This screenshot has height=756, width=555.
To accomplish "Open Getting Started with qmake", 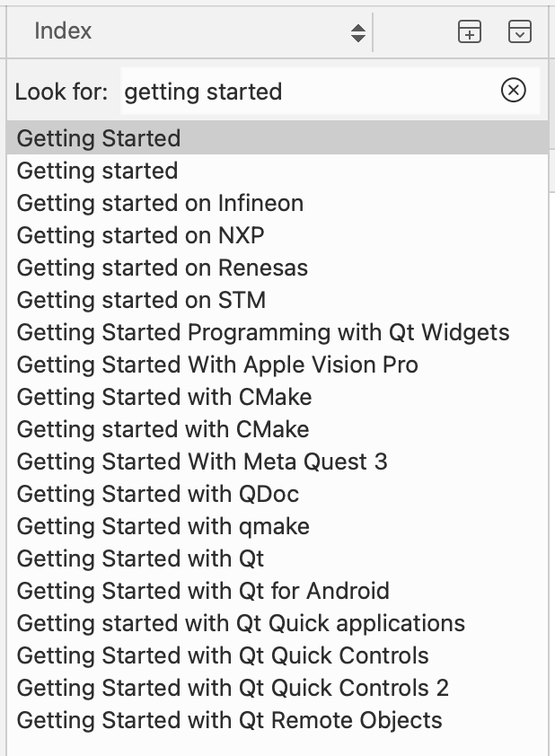I will [277, 526].
